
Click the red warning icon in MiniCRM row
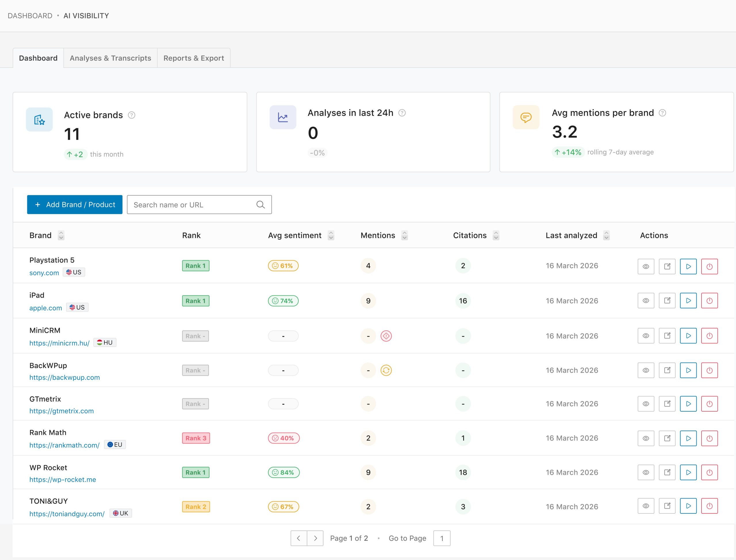pos(386,336)
